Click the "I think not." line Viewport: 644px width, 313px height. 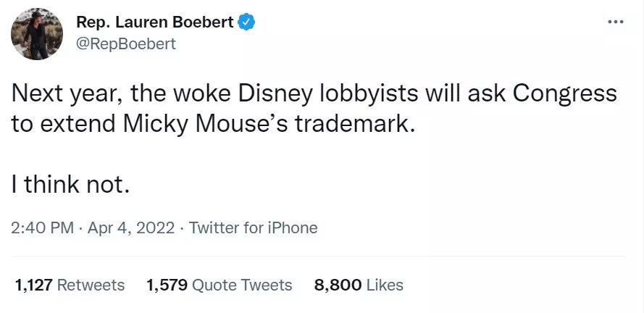(x=71, y=185)
